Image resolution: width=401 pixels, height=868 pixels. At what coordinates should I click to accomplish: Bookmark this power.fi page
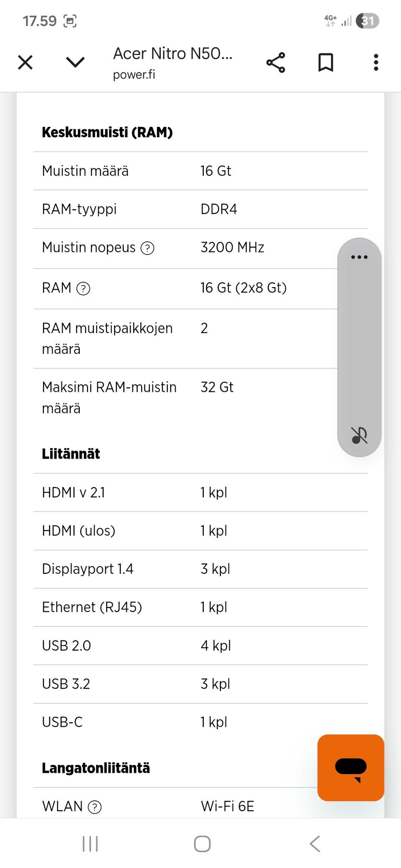[x=326, y=63]
